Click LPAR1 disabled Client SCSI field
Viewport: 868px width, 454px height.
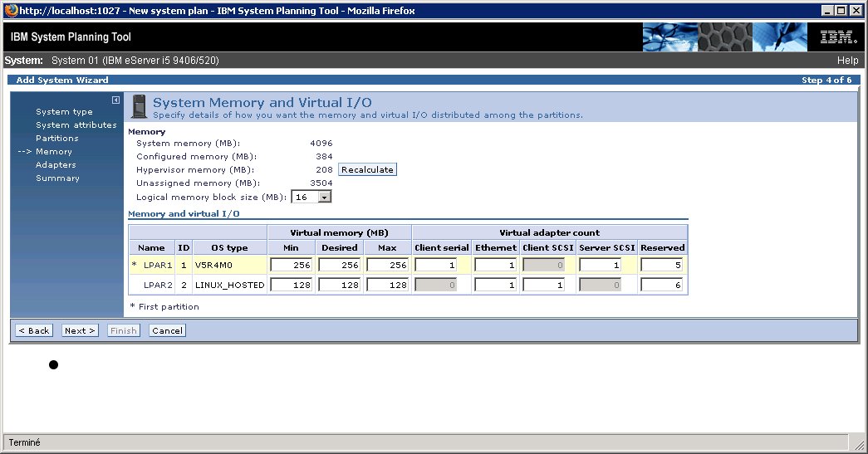pos(543,266)
